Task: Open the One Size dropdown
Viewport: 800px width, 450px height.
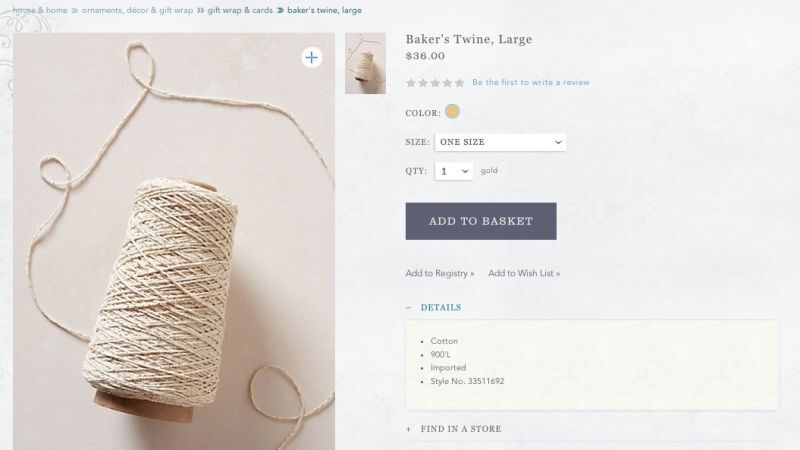Action: tap(500, 142)
